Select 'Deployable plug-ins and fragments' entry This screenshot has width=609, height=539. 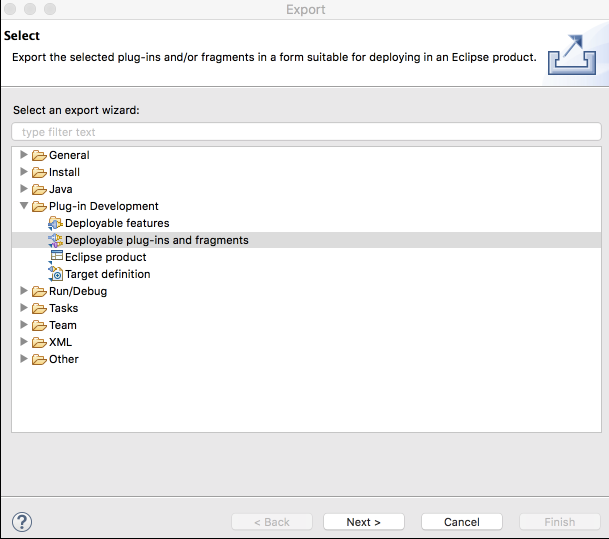pos(157,240)
